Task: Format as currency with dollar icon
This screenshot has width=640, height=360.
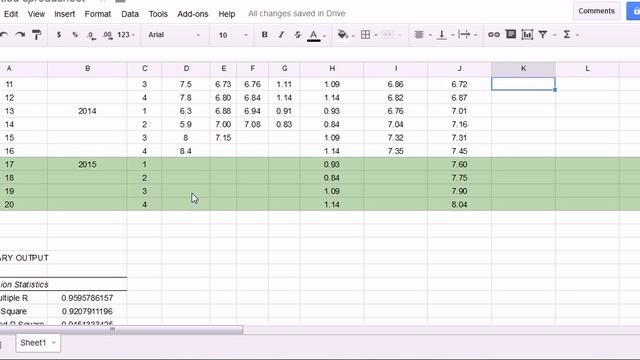Action: click(x=59, y=35)
